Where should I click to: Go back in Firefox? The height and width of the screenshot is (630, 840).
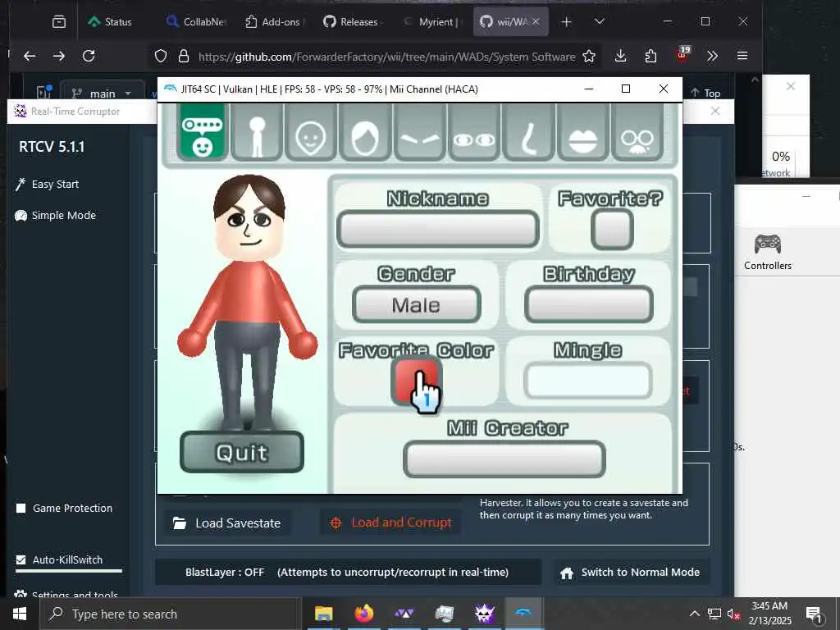30,56
